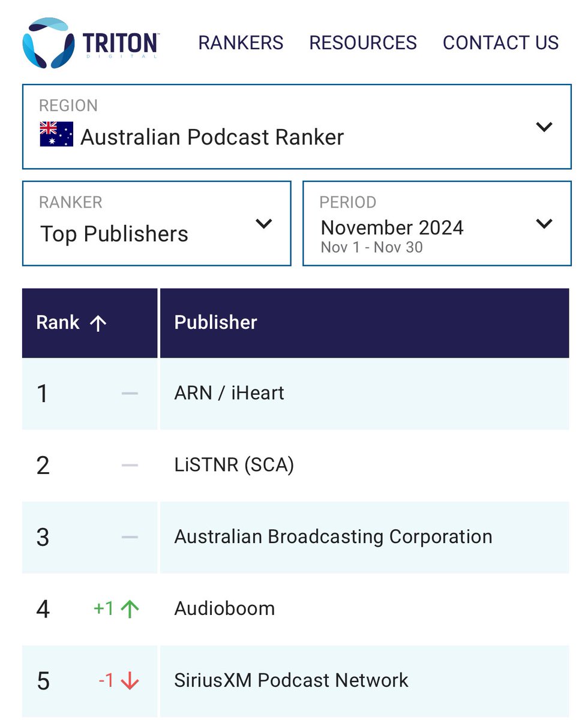Viewport: 588px width, 720px height.
Task: Select Australian Broadcasting Corporation row
Action: pyautogui.click(x=295, y=537)
